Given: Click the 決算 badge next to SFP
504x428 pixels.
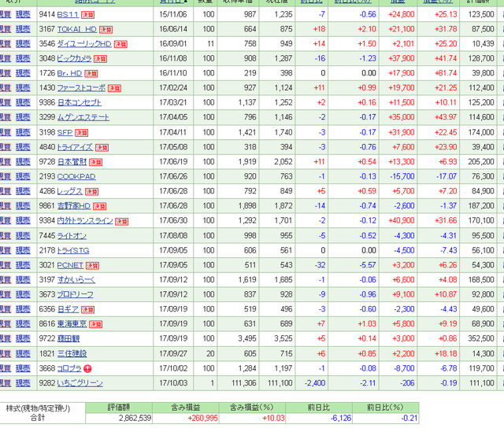Looking at the screenshot, I should [81, 133].
